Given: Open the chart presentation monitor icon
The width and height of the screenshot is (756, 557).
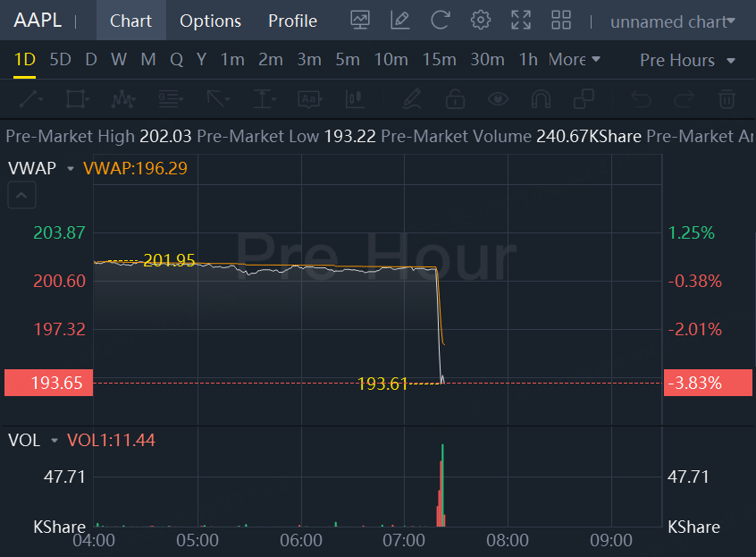Looking at the screenshot, I should (360, 21).
